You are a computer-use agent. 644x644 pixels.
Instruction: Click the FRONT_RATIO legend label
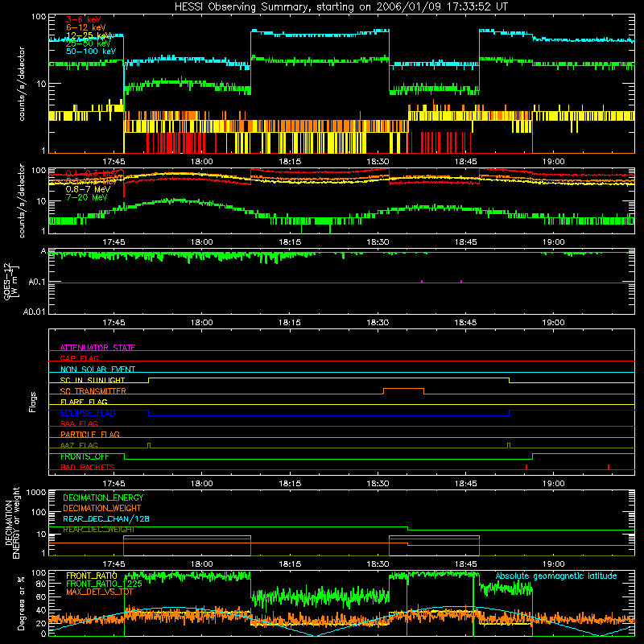[91, 576]
